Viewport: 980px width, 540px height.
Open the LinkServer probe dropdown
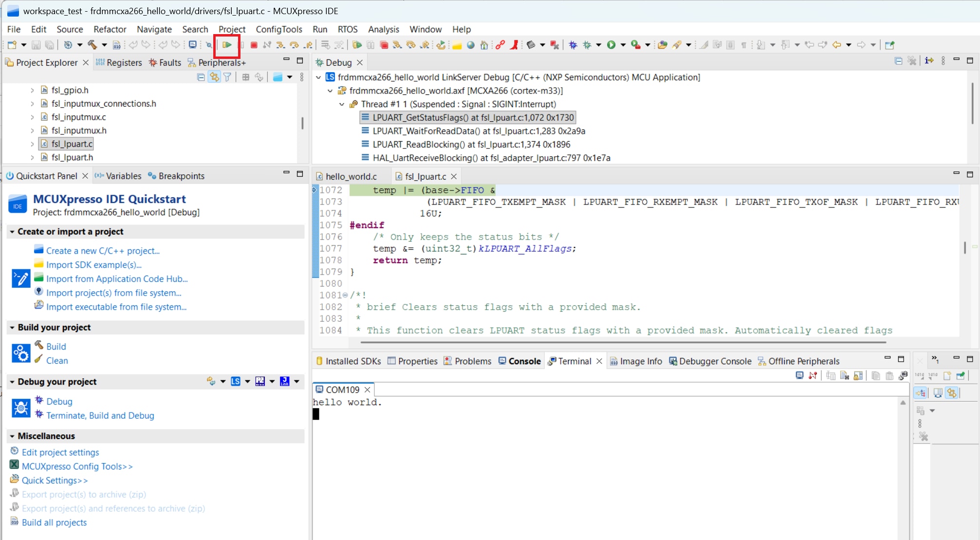[x=248, y=381]
